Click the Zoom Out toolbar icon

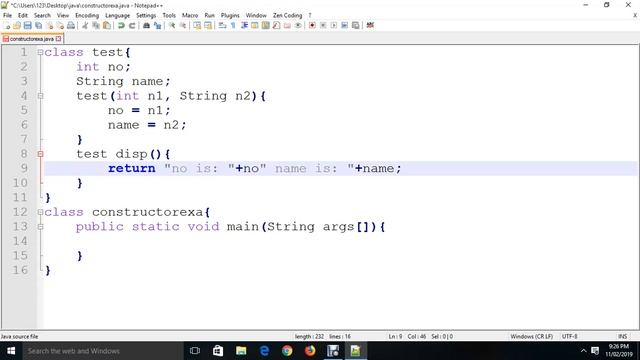[x=183, y=25]
